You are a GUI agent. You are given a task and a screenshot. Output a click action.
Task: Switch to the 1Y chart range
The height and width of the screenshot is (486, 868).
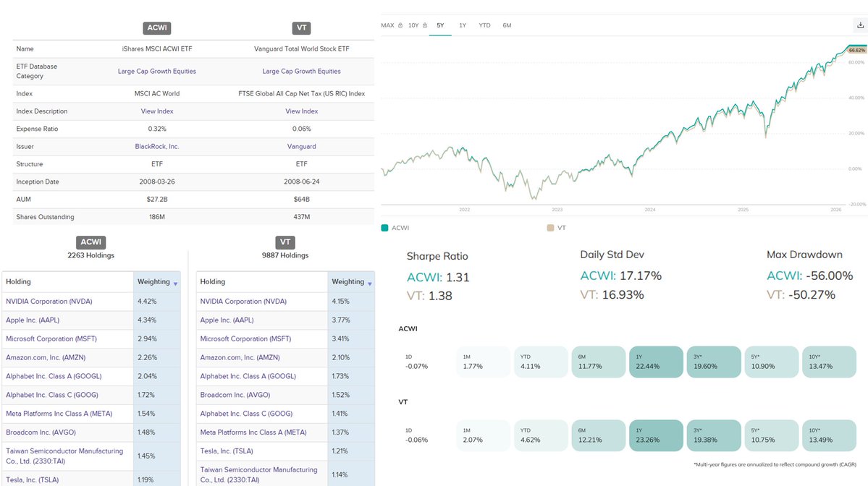(x=463, y=25)
